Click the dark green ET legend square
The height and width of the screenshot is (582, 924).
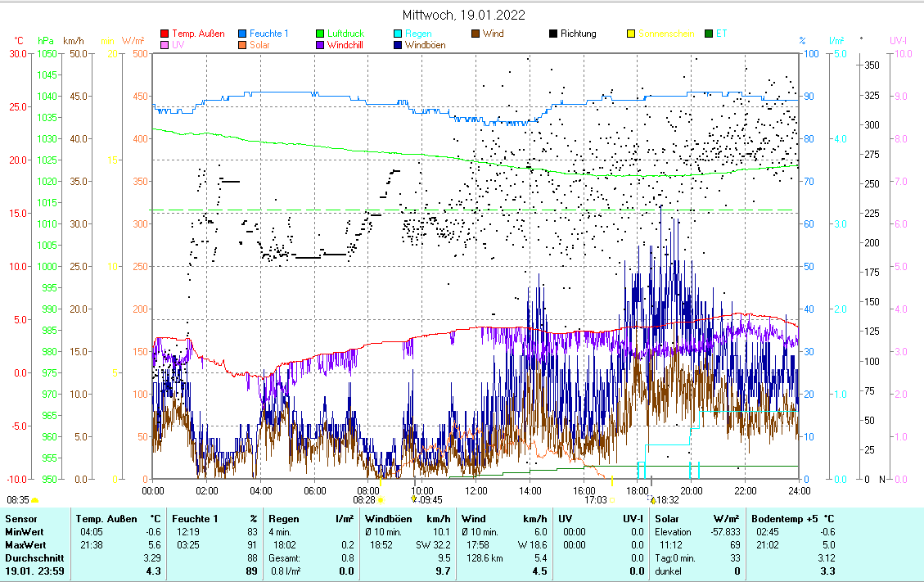point(709,34)
